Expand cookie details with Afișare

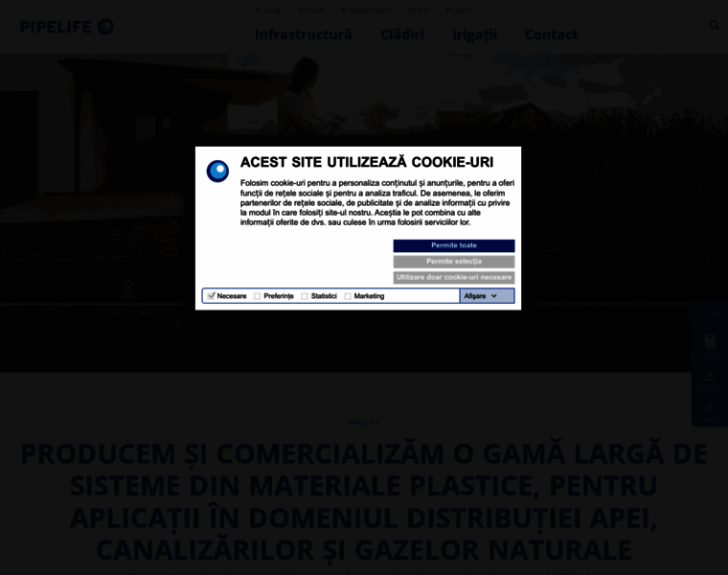487,296
